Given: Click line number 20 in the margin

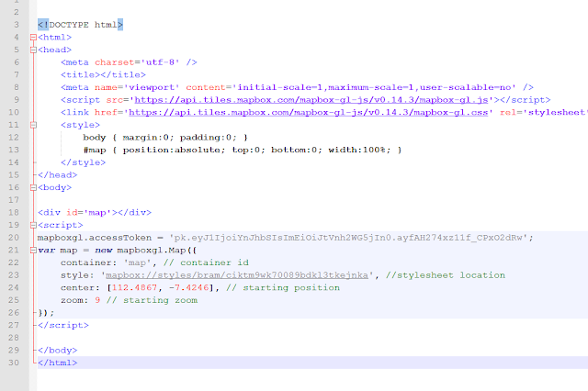Looking at the screenshot, I should (x=14, y=238).
